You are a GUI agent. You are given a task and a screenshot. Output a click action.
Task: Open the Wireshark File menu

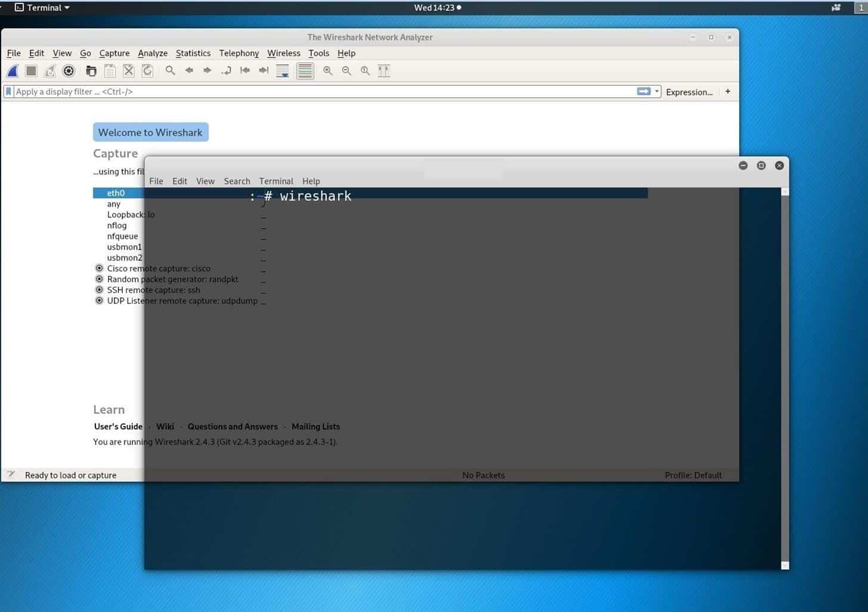click(14, 53)
